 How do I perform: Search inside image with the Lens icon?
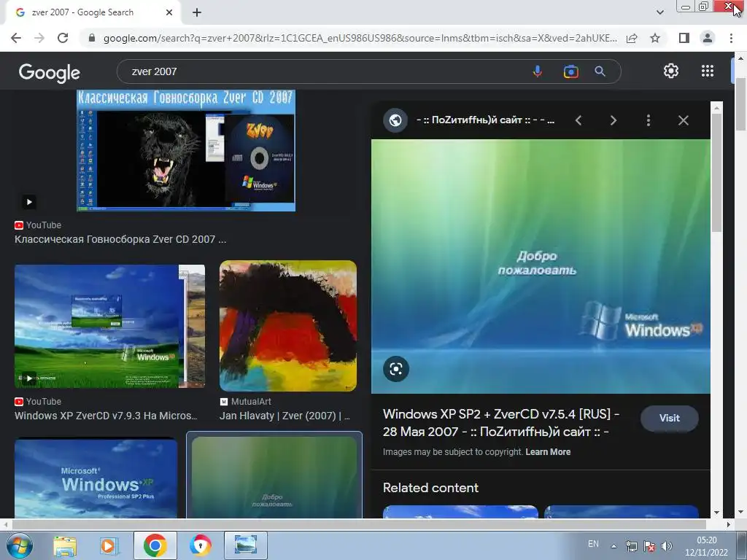[x=396, y=369]
